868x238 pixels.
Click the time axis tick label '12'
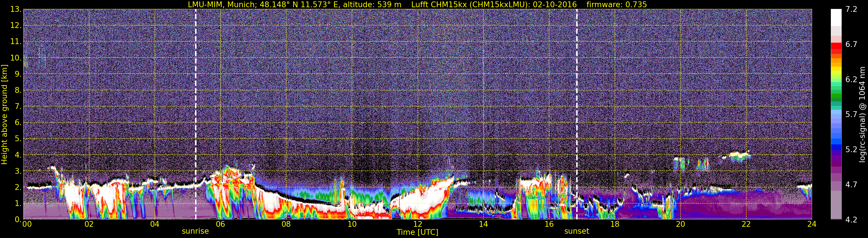[417, 224]
